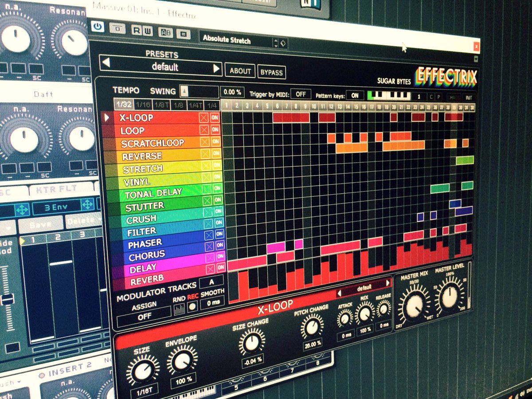Toggle Trigger by MIDI OFF switch

(x=301, y=94)
